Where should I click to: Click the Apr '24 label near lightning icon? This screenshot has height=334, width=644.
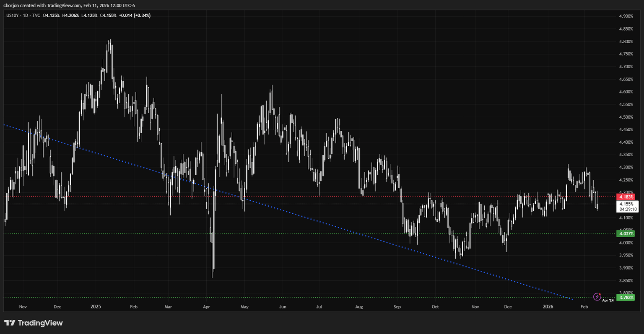[608, 300]
